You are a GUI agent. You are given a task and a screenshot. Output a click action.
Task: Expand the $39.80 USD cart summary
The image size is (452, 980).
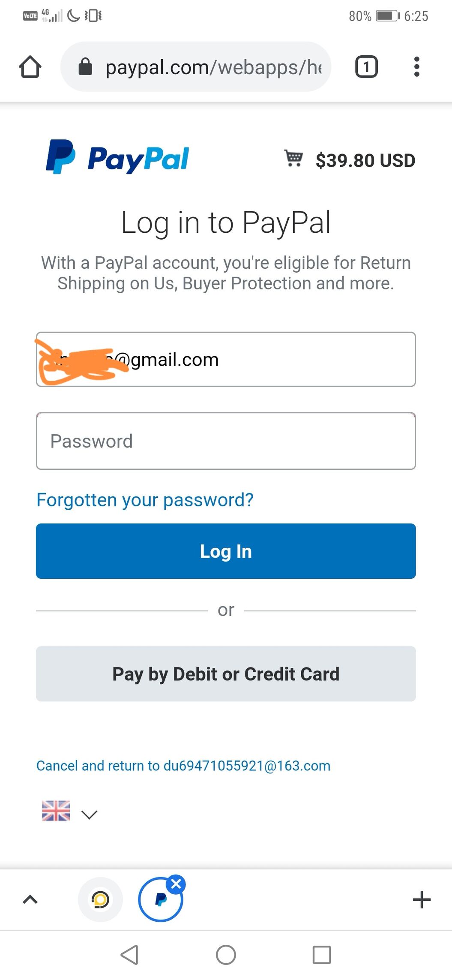(365, 160)
